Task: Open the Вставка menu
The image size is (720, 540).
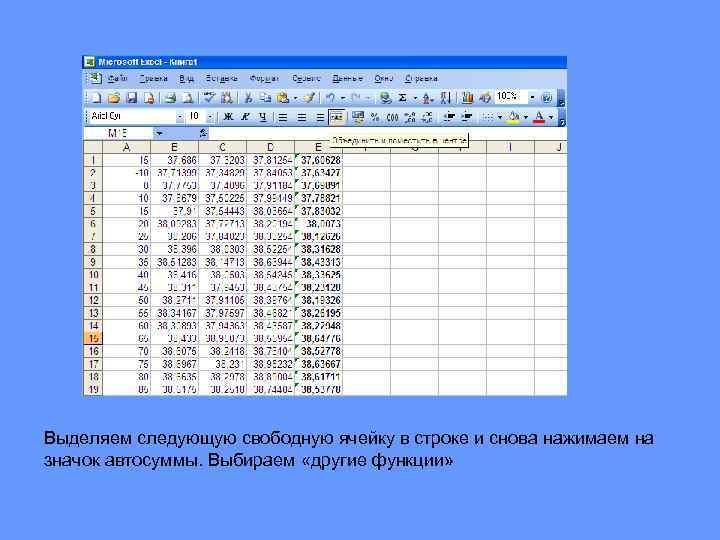Action: 221,79
